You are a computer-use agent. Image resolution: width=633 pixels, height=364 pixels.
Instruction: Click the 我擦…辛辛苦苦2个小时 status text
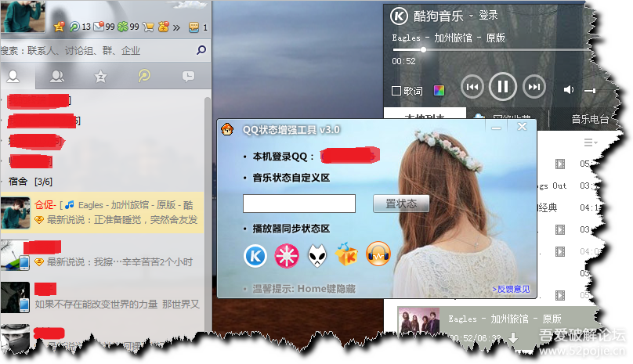pyautogui.click(x=120, y=262)
